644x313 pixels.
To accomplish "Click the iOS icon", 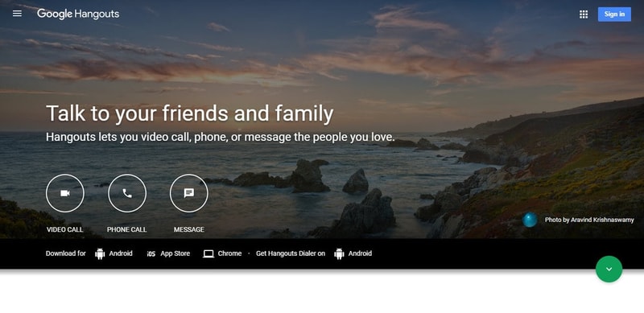I will (151, 253).
